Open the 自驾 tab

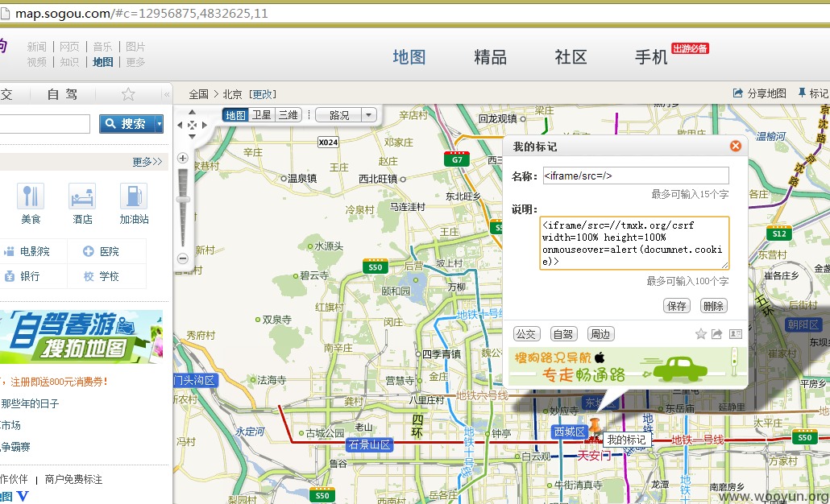[x=63, y=94]
